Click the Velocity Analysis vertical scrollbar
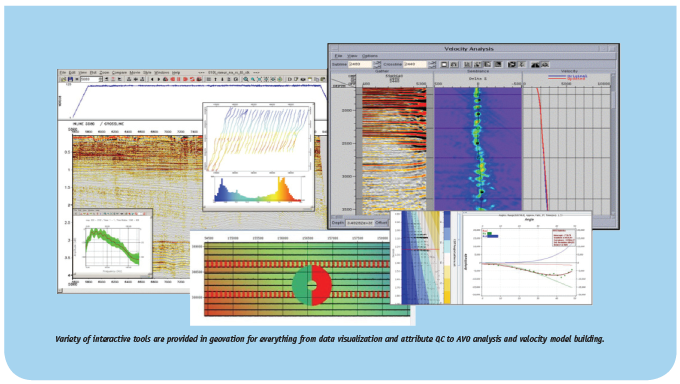Viewport: 680px width, 384px height. point(613,144)
